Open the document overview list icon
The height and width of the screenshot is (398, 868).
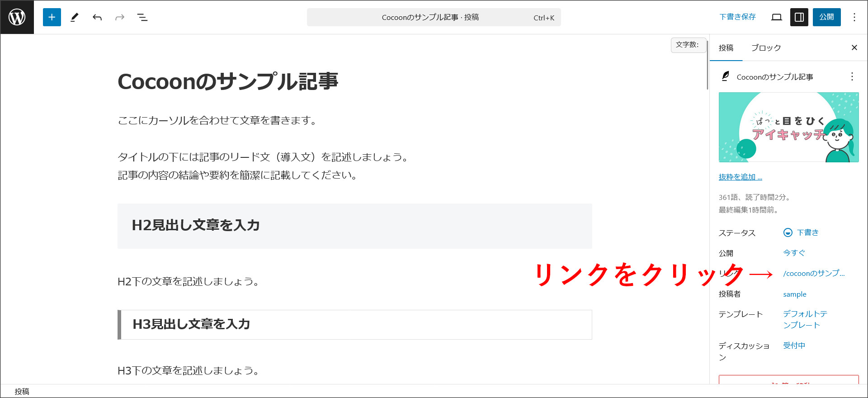pyautogui.click(x=142, y=17)
